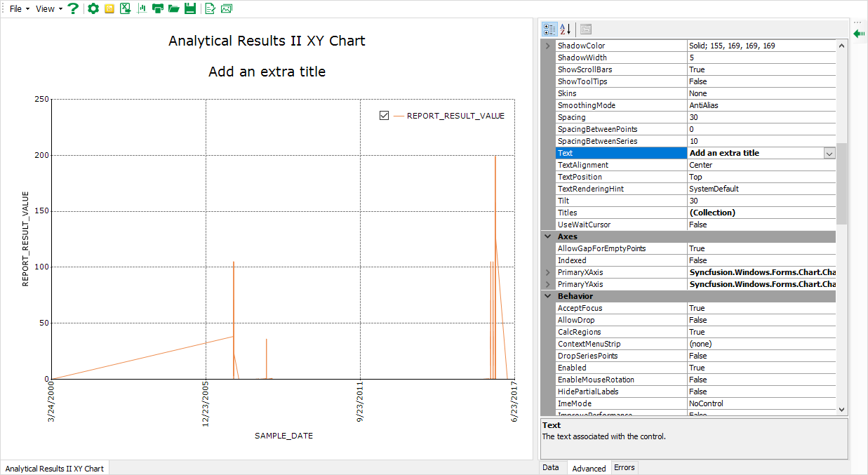Open the settings gear icon

click(x=93, y=8)
